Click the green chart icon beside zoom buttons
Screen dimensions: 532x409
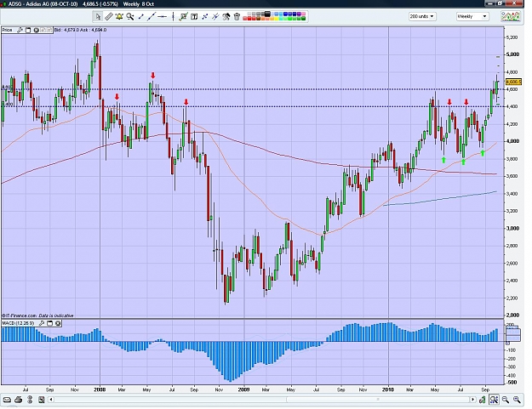pos(482,400)
